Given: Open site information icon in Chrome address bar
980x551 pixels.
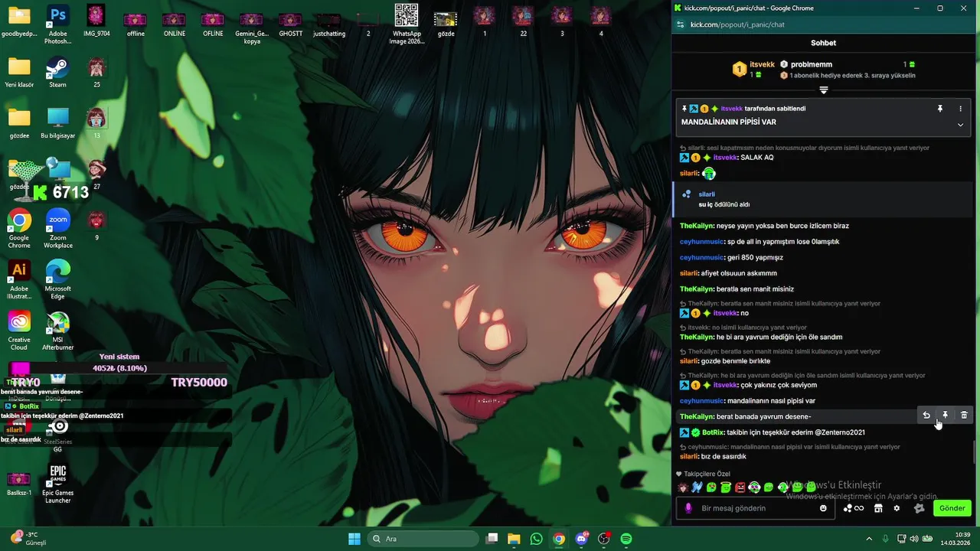Looking at the screenshot, I should point(680,24).
